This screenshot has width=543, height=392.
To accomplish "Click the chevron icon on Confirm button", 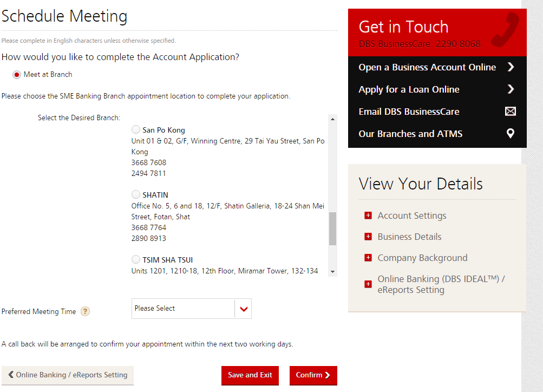I will tap(327, 375).
